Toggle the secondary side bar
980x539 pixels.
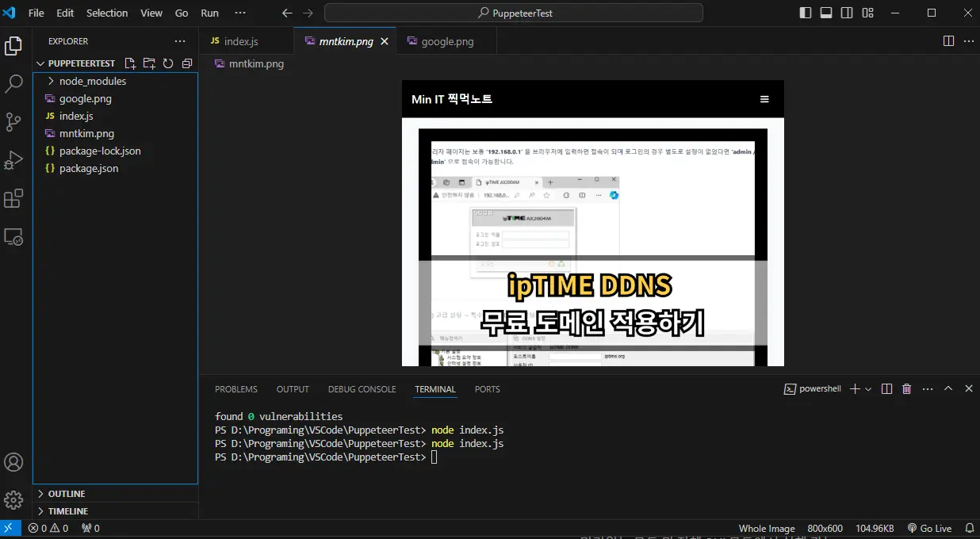click(x=847, y=13)
